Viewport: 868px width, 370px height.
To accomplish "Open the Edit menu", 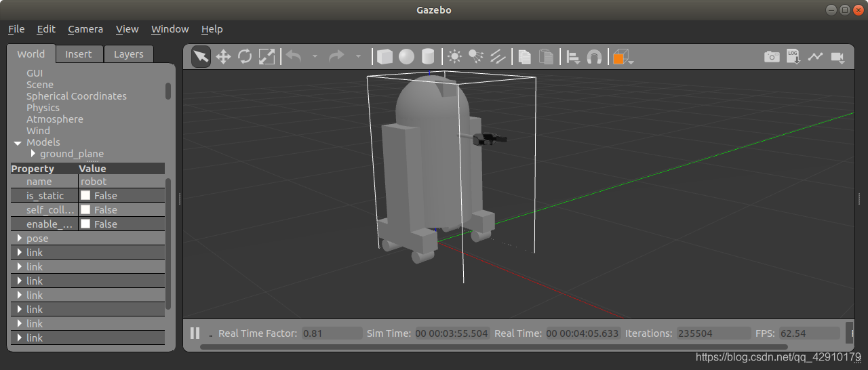I will (46, 29).
